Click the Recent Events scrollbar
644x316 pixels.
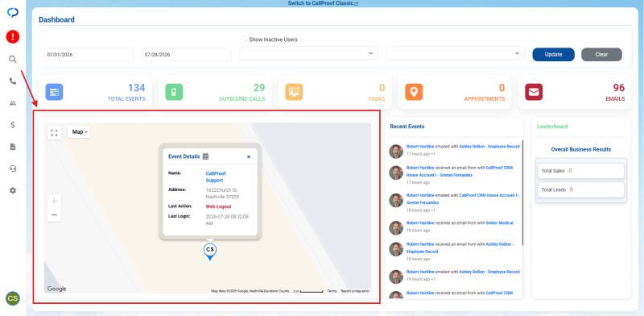522,193
